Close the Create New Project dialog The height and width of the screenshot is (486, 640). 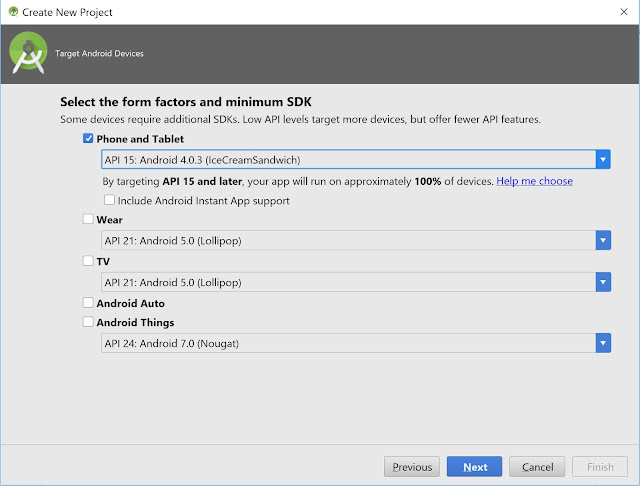tap(624, 12)
